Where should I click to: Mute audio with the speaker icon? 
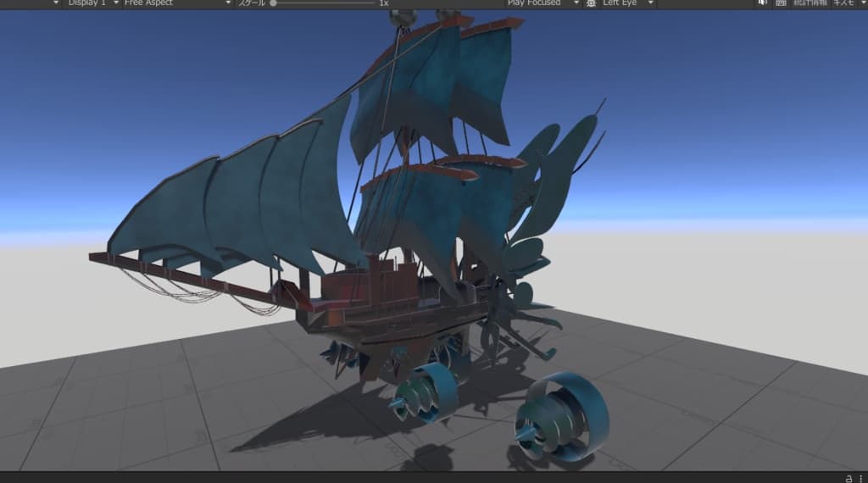(x=763, y=3)
